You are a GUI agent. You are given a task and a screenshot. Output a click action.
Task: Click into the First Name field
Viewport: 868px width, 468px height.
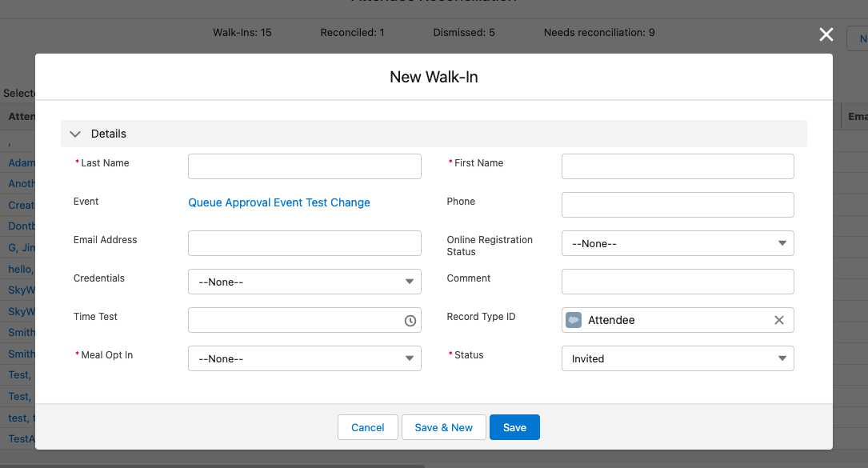click(x=678, y=166)
